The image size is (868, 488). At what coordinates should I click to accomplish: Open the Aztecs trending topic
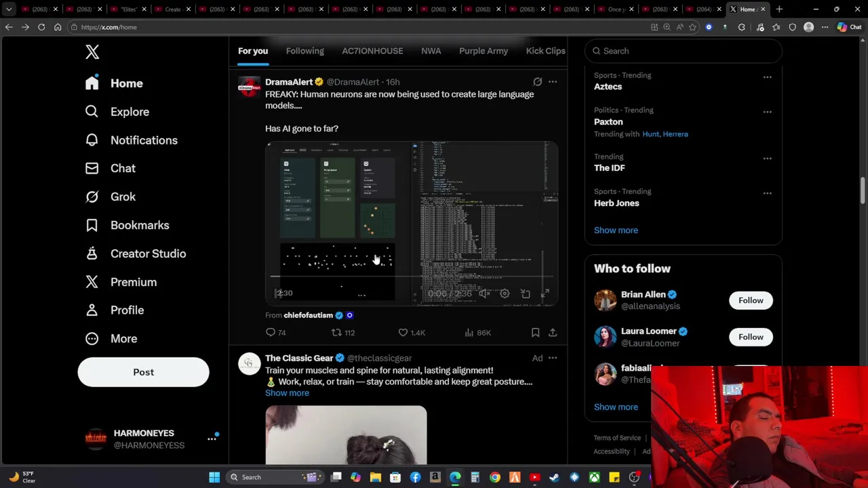(x=608, y=87)
